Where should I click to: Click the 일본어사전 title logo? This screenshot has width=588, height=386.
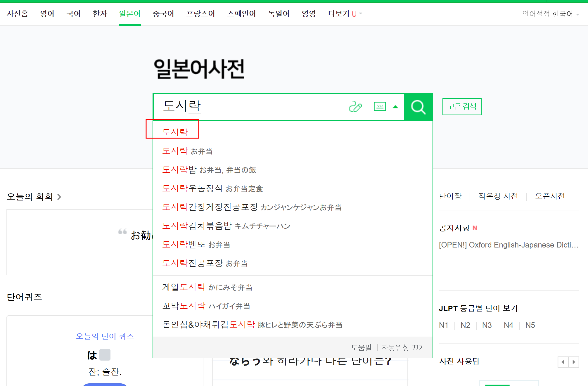[x=199, y=69]
